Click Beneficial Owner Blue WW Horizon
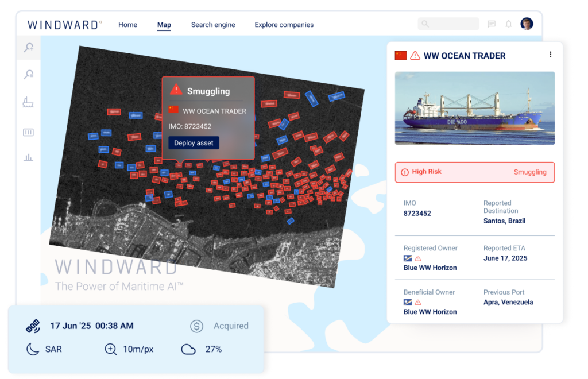The width and height of the screenshot is (588, 379). pos(430,311)
